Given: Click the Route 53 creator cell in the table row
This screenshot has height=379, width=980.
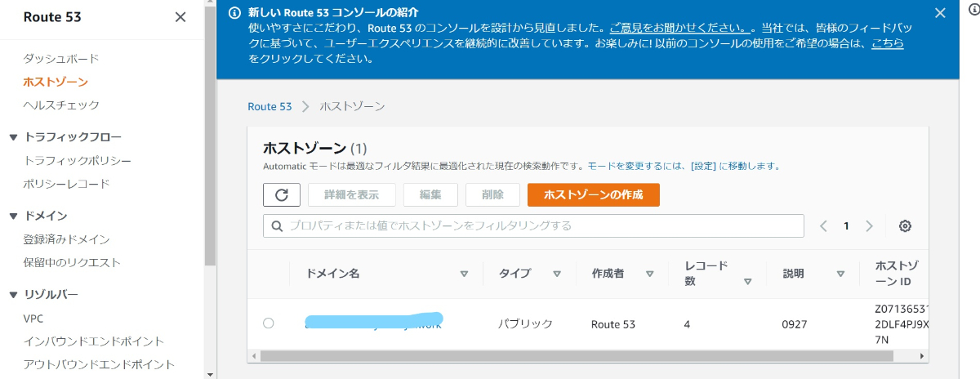Looking at the screenshot, I should (x=613, y=323).
